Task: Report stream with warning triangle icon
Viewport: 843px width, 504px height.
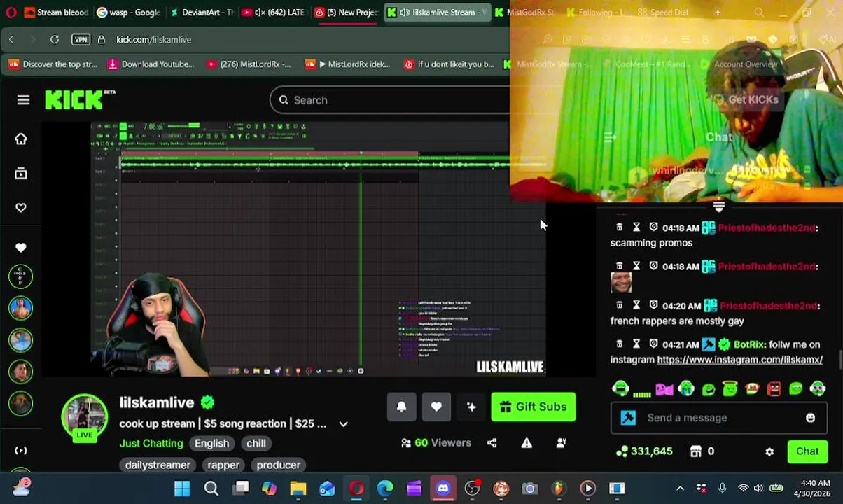Action: [527, 442]
